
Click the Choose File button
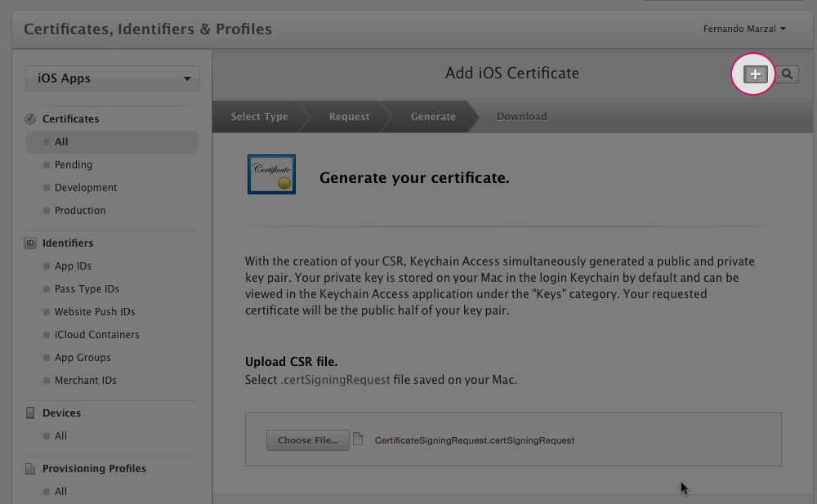tap(307, 440)
